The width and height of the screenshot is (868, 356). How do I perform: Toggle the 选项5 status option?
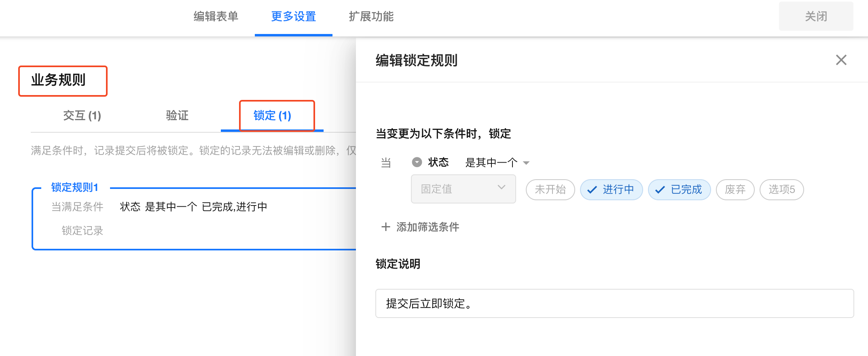[781, 190]
